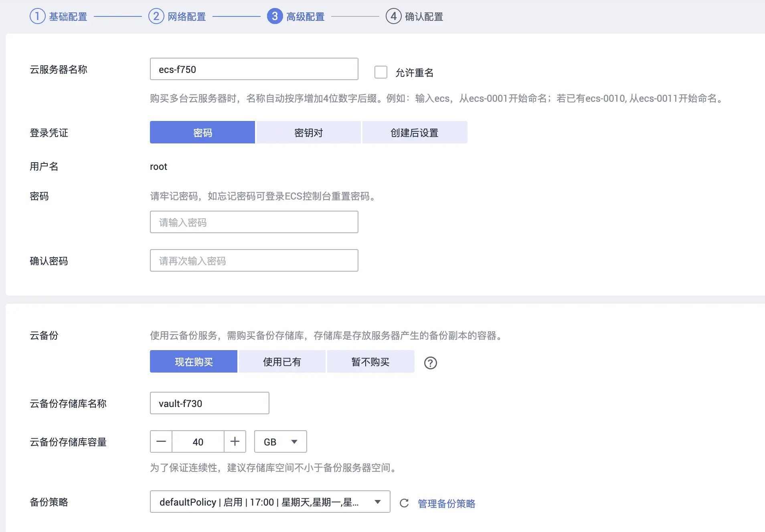Enable the 允许重名 checkbox
The height and width of the screenshot is (532, 765).
pos(380,72)
